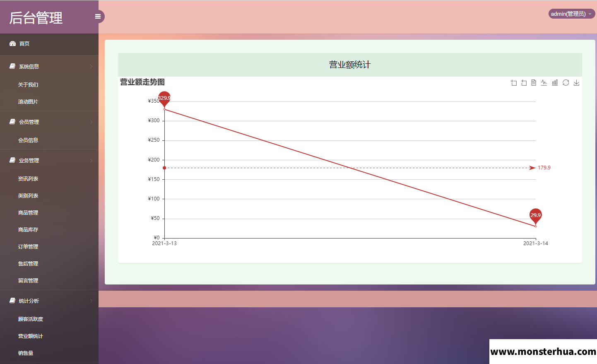Image resolution: width=597 pixels, height=364 pixels.
Task: Click the ¥150 axis label
Action: (154, 179)
